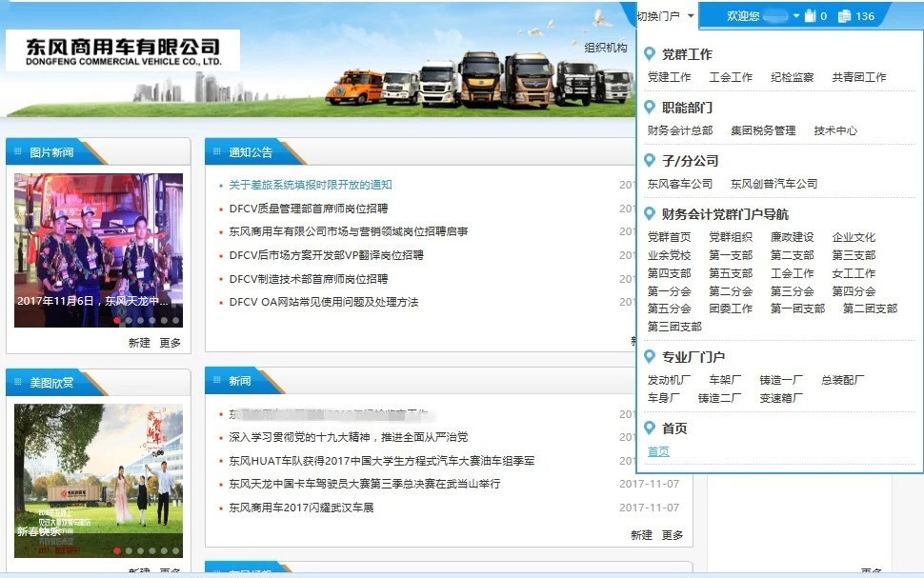Open 组织机构 in the banner navigation
The image size is (924, 578).
tap(606, 48)
